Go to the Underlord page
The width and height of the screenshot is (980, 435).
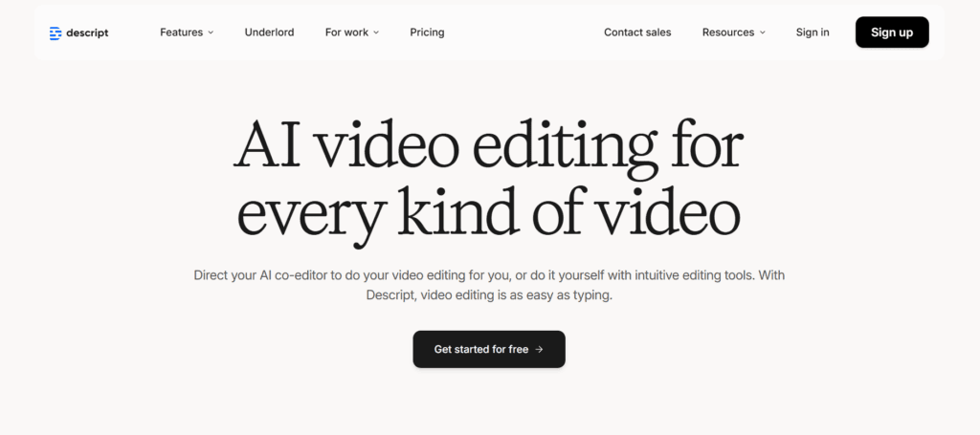click(x=269, y=33)
